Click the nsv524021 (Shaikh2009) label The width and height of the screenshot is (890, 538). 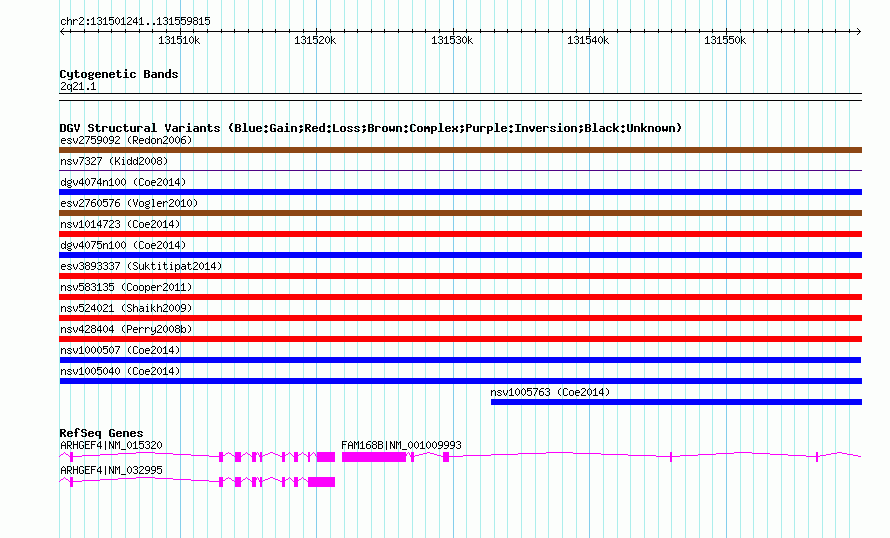coord(126,308)
